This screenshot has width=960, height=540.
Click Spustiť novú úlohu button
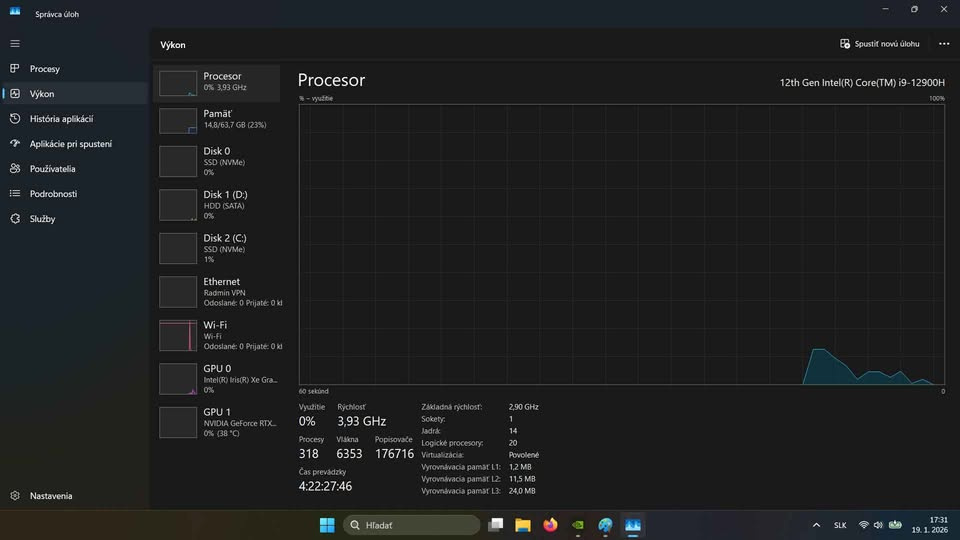click(x=879, y=43)
